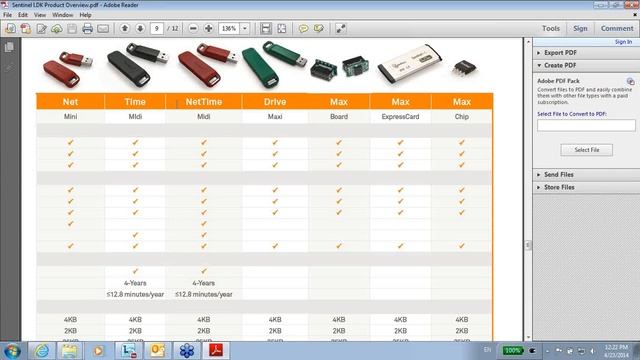This screenshot has height=360, width=640.
Task: Open the File menu
Action: 7,15
